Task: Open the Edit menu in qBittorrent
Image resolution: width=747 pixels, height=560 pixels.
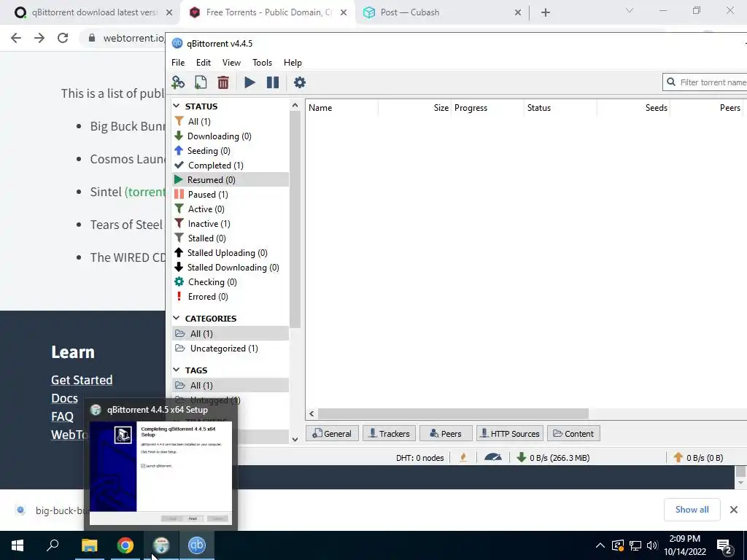Action: 204,63
